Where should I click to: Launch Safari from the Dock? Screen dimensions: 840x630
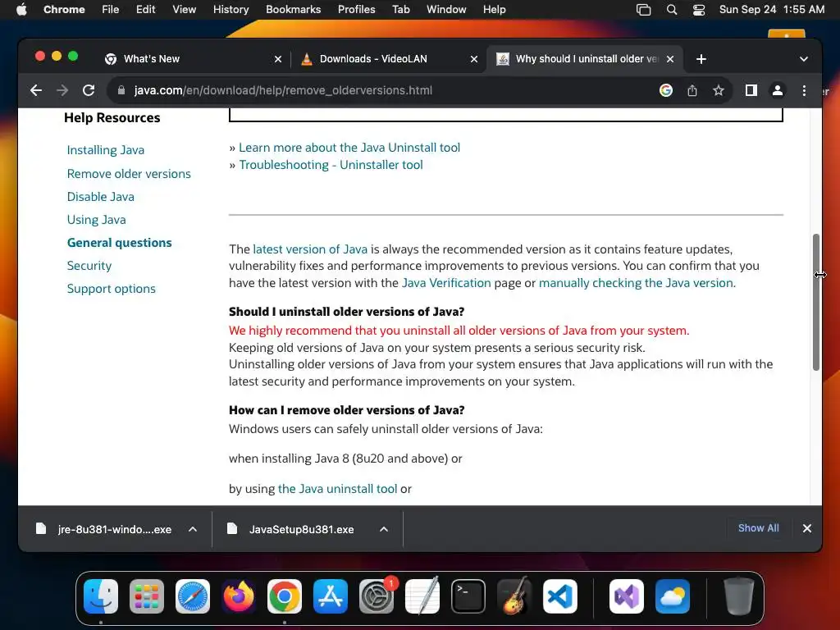[x=192, y=596]
